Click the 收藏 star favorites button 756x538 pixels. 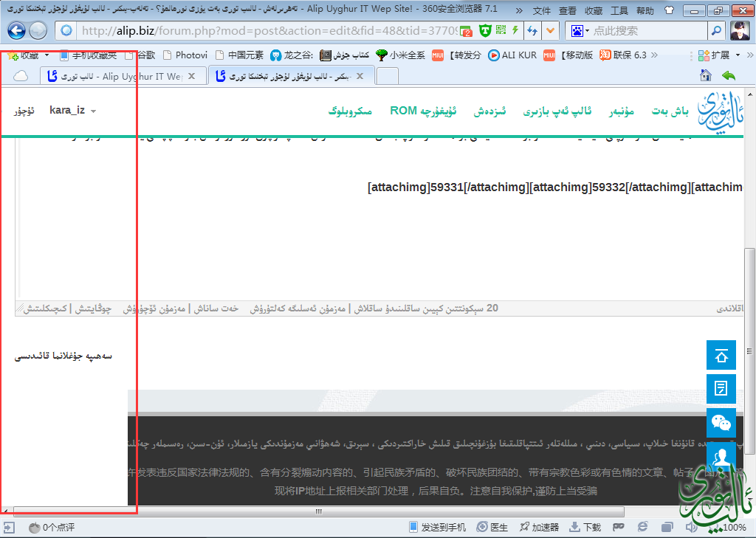click(x=23, y=55)
